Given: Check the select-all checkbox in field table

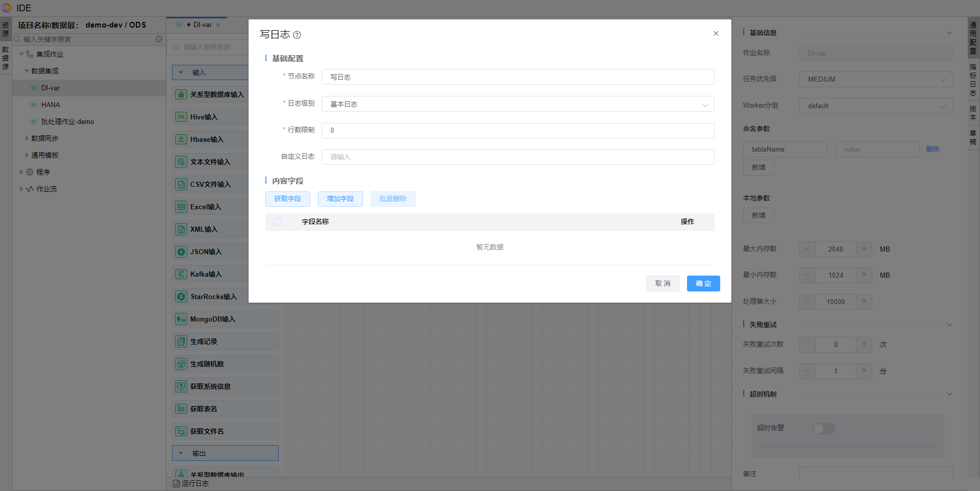Looking at the screenshot, I should pyautogui.click(x=277, y=222).
